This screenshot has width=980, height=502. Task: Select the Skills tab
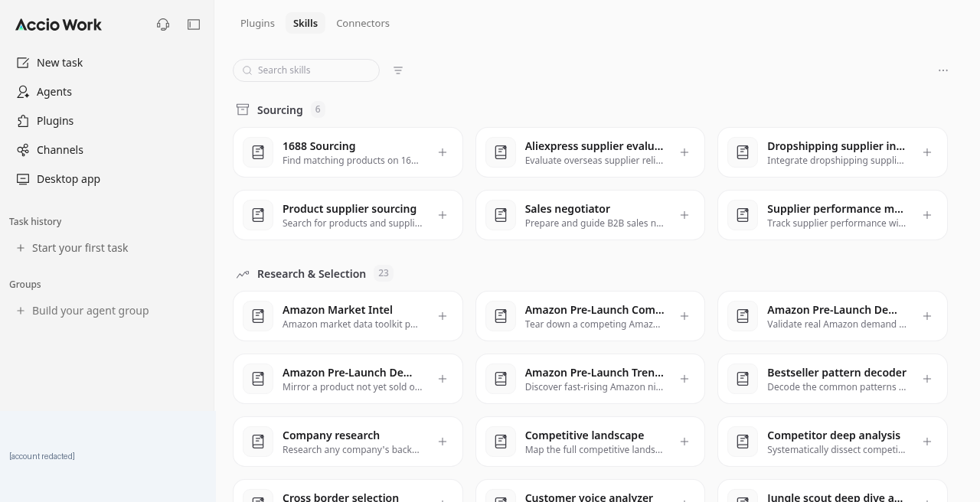point(305,23)
